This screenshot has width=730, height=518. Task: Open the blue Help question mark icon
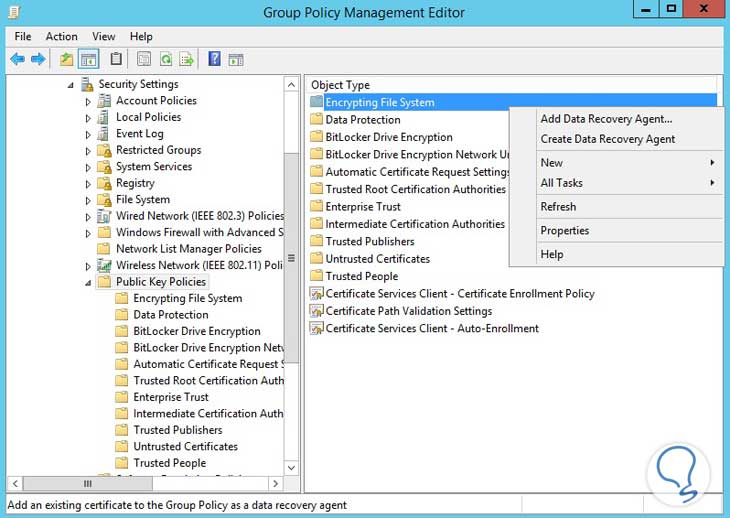tap(214, 59)
